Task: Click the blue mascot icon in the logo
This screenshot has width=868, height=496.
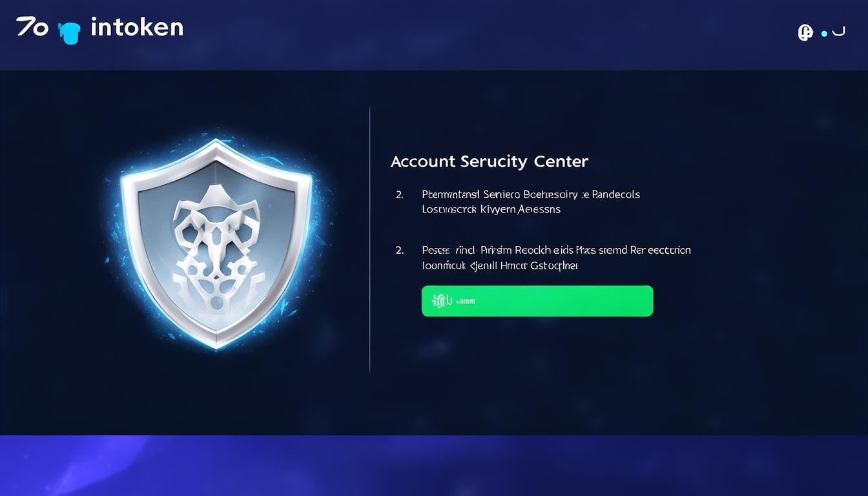Action: [69, 33]
